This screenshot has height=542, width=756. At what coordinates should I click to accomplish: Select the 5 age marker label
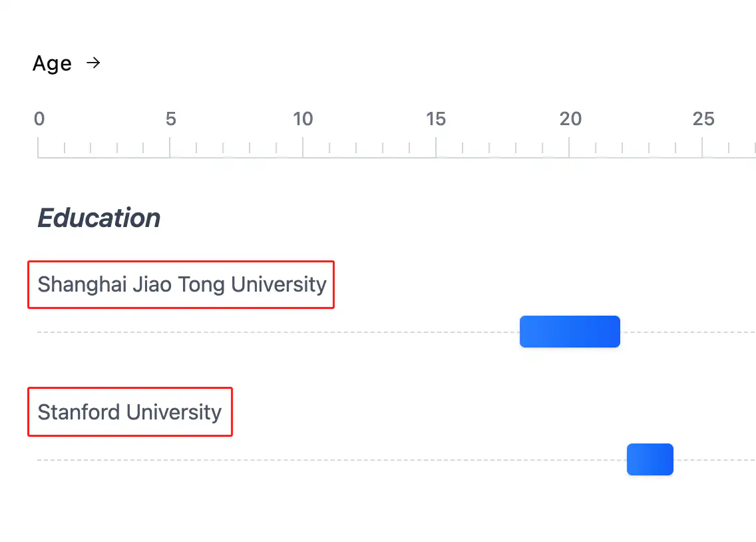click(x=171, y=119)
